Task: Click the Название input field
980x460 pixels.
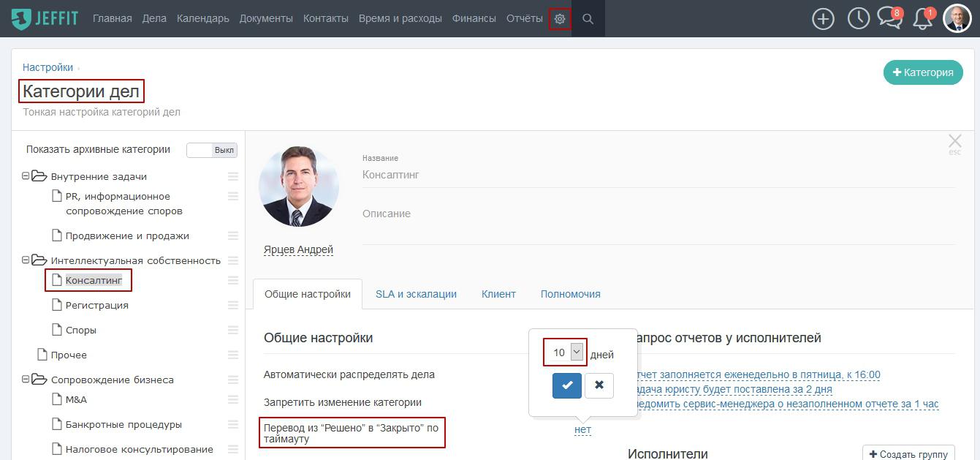Action: tap(658, 175)
